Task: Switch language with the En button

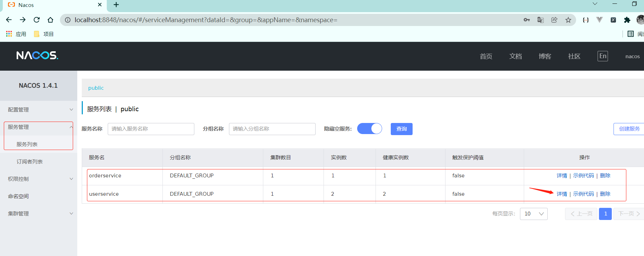Action: coord(603,56)
